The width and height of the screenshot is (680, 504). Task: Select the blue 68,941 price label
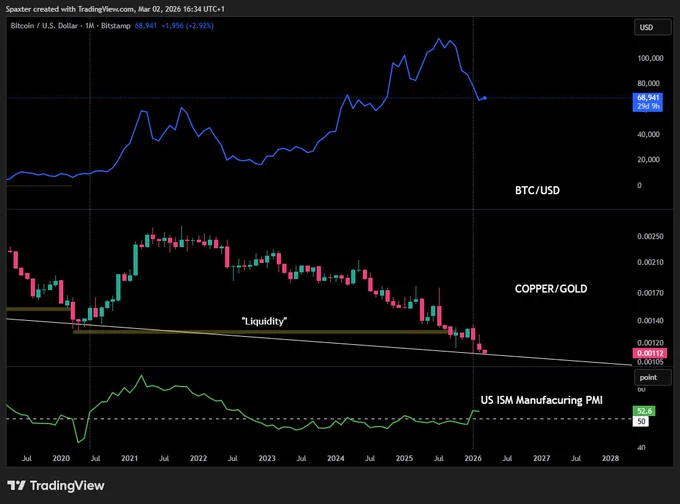647,102
